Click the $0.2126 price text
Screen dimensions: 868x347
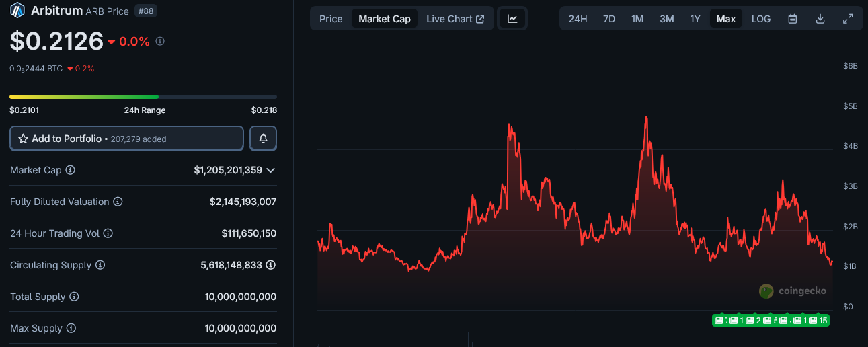click(x=56, y=41)
